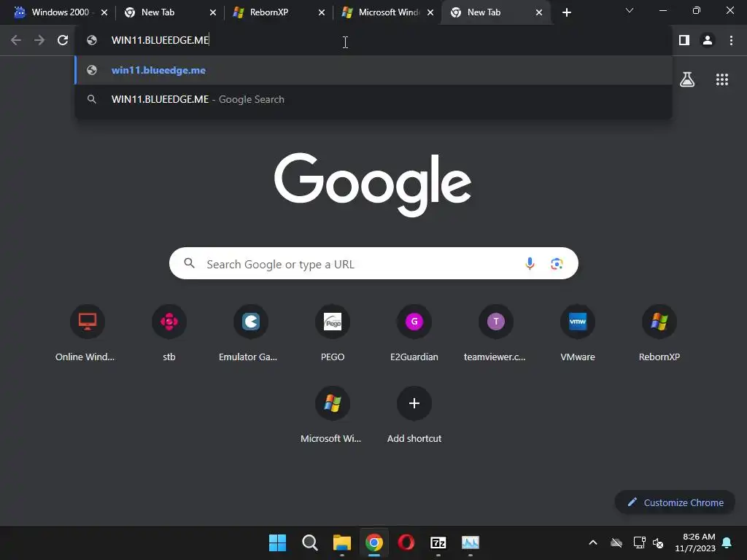Screen dimensions: 747x560
Task: Open File Explorer from taskbar
Action: (x=341, y=542)
